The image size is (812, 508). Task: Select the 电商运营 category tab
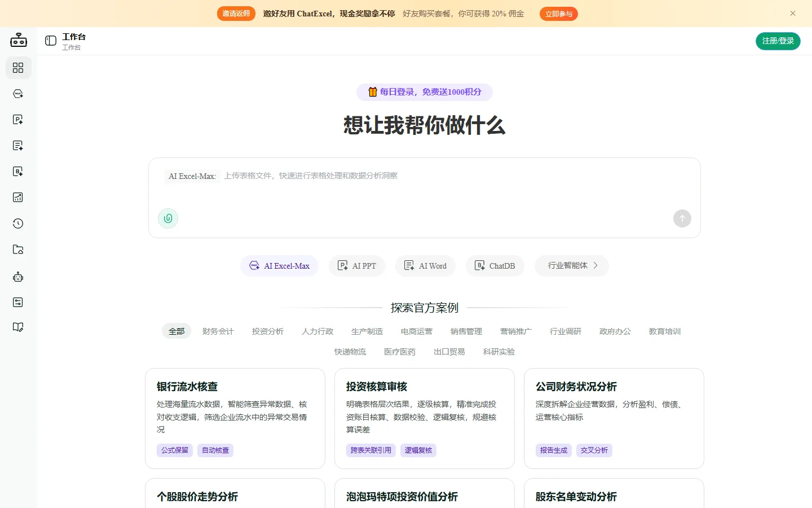(417, 331)
